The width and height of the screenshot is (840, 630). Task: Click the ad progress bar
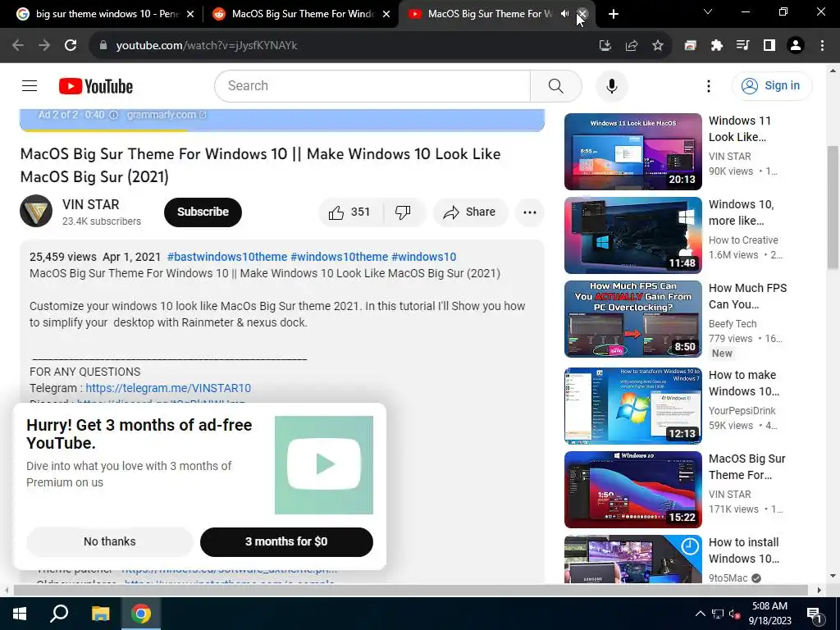point(282,130)
